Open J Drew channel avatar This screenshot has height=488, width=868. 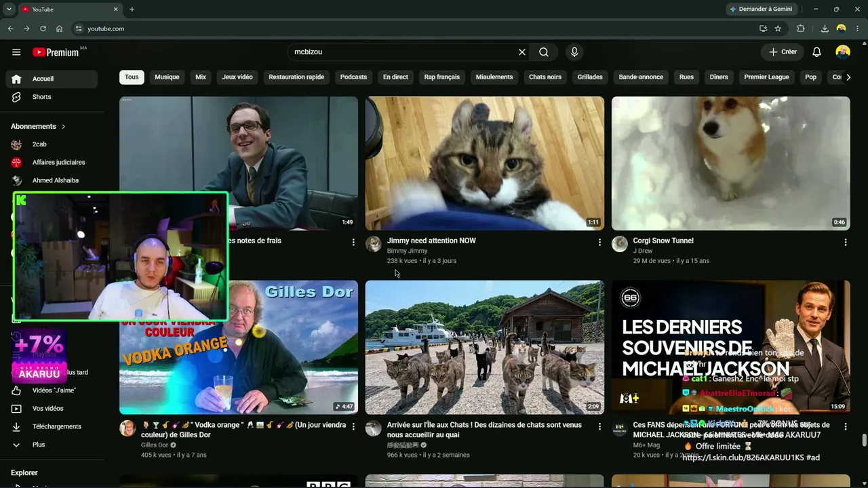point(620,244)
